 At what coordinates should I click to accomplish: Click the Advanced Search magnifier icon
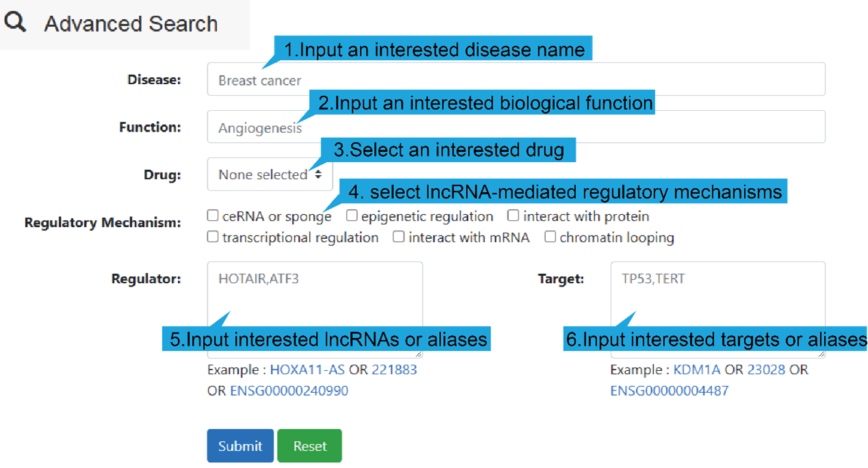click(15, 23)
